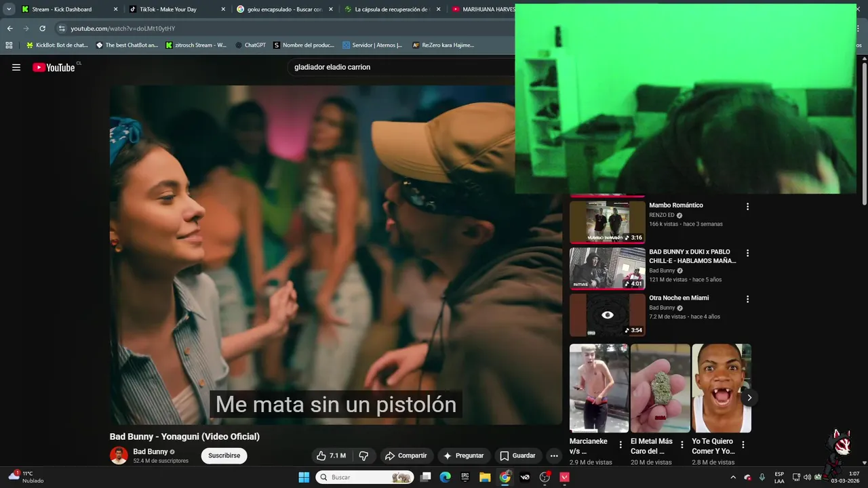Image resolution: width=868 pixels, height=488 pixels.
Task: Open Nombre del producto bookmark
Action: tap(303, 45)
